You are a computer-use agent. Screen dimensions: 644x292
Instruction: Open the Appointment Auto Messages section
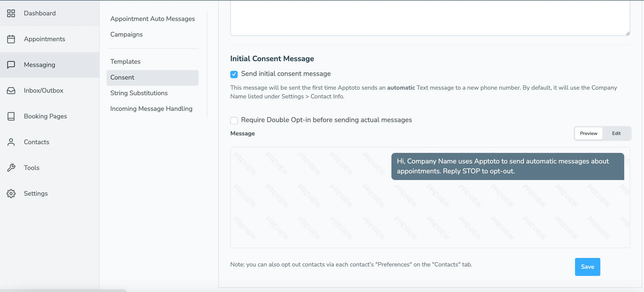(x=153, y=18)
